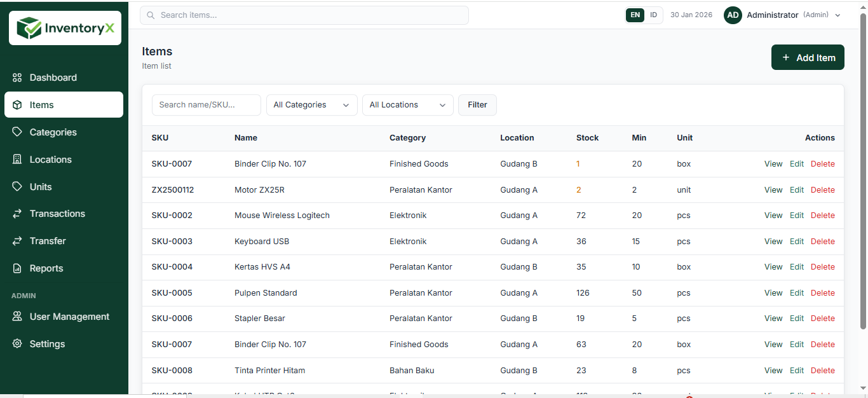Screen dimensions: 868x398
Task: Expand the All Locations dropdown
Action: point(407,104)
